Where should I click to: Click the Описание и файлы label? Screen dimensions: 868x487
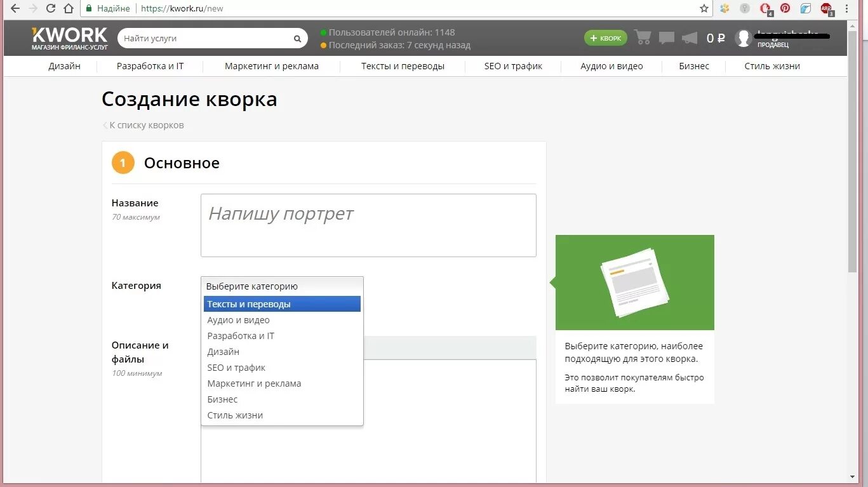click(140, 352)
